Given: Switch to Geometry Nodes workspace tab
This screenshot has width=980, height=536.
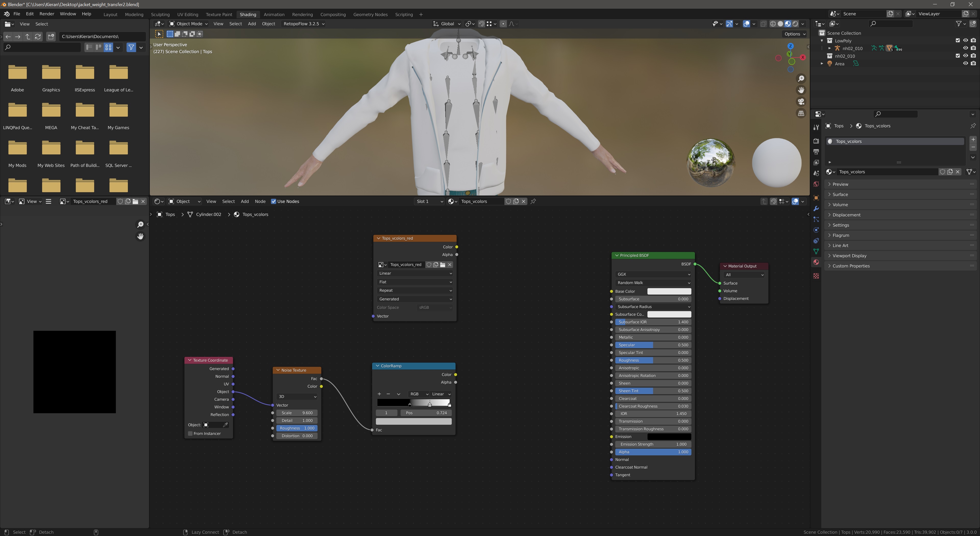Looking at the screenshot, I should point(370,15).
